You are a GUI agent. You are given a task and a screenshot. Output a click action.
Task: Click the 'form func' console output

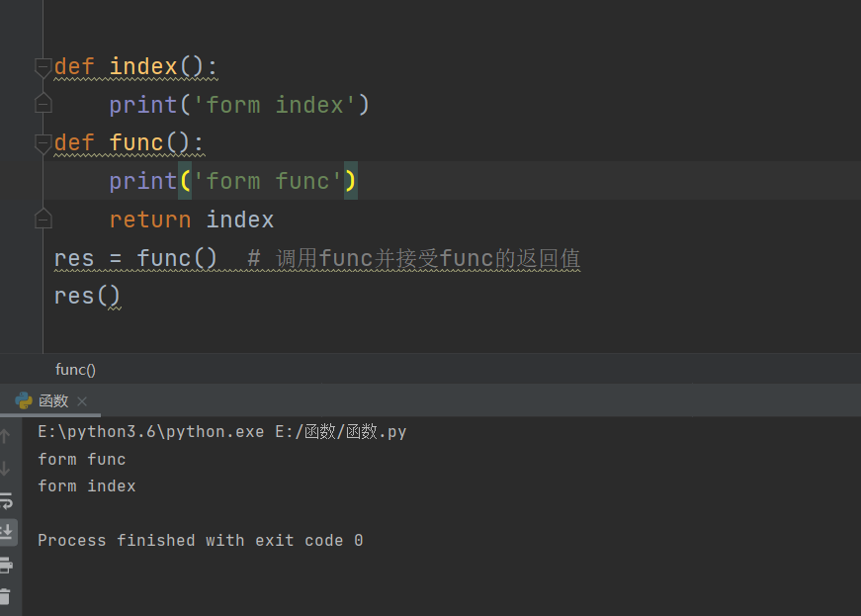click(82, 459)
